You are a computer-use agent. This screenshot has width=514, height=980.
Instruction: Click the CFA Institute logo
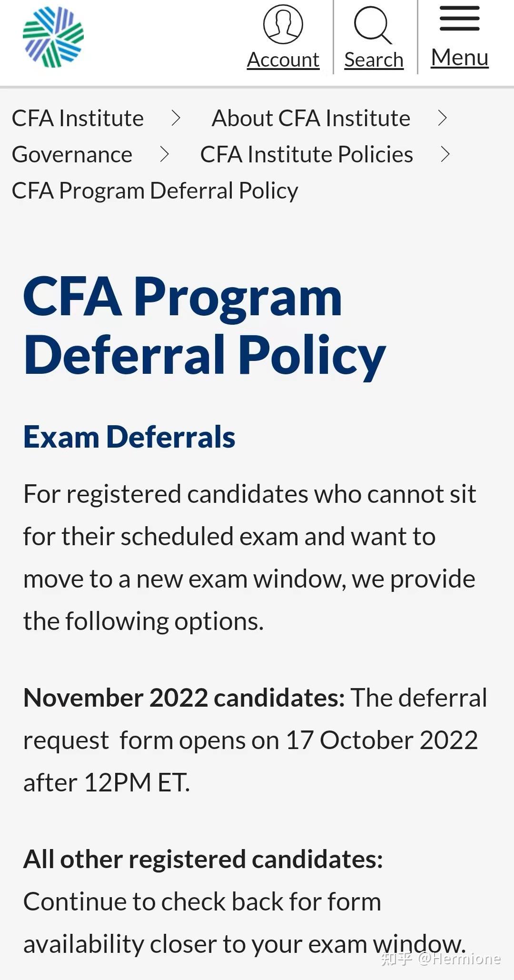(53, 37)
